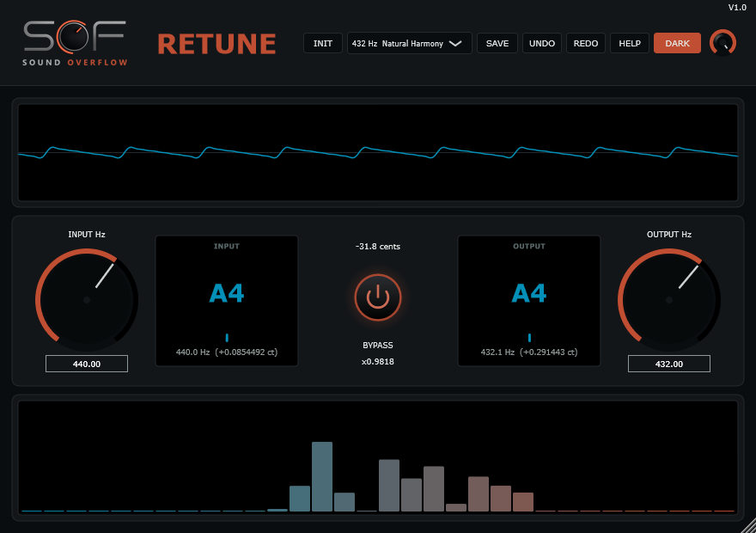The width and height of the screenshot is (756, 533).
Task: Toggle the DARK theme button
Action: click(x=677, y=43)
